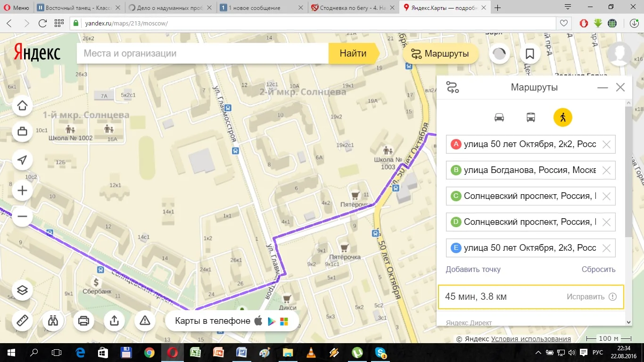Zoom out of the map
The image size is (644, 362).
pos(22,217)
